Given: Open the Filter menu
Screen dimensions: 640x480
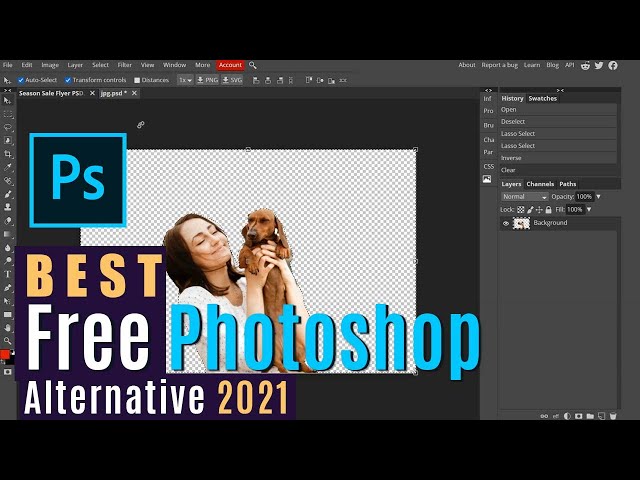Looking at the screenshot, I should click(x=124, y=65).
